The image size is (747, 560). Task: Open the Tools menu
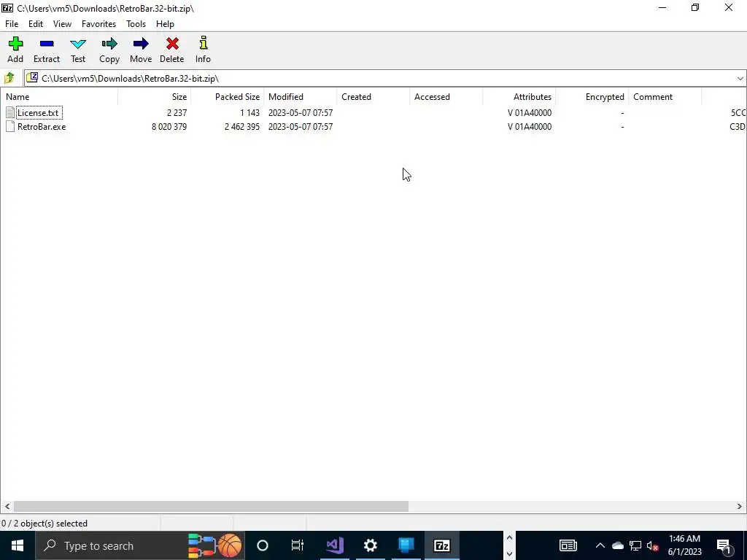pos(136,24)
